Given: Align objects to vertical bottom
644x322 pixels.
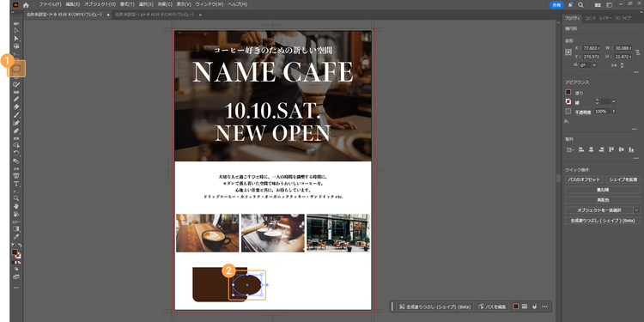Looking at the screenshot, I should tap(631, 149).
